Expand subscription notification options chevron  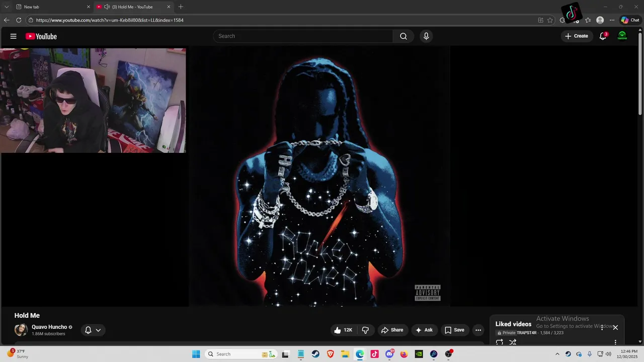click(98, 330)
